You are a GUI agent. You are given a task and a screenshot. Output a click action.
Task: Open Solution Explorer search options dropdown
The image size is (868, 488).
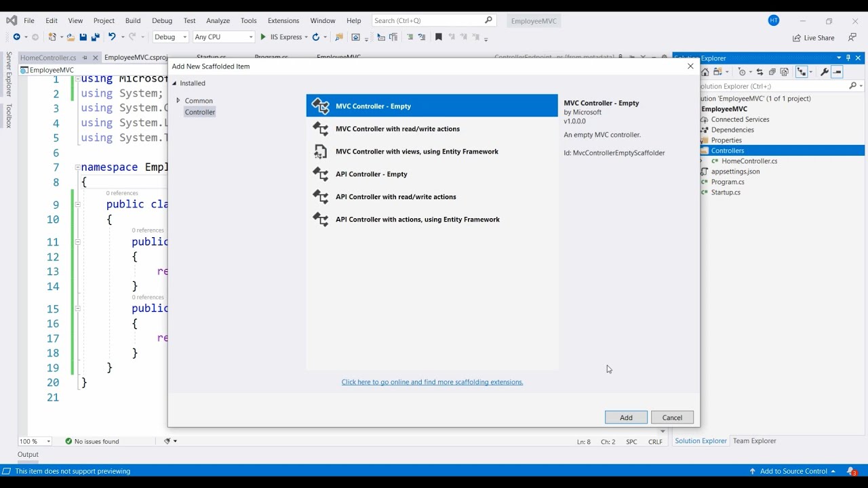click(861, 86)
